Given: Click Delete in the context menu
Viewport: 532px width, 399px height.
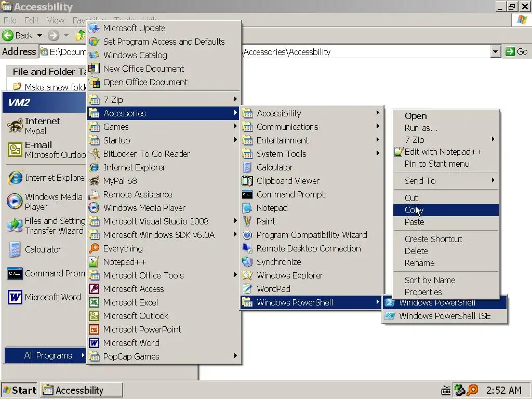Looking at the screenshot, I should pos(446,251).
